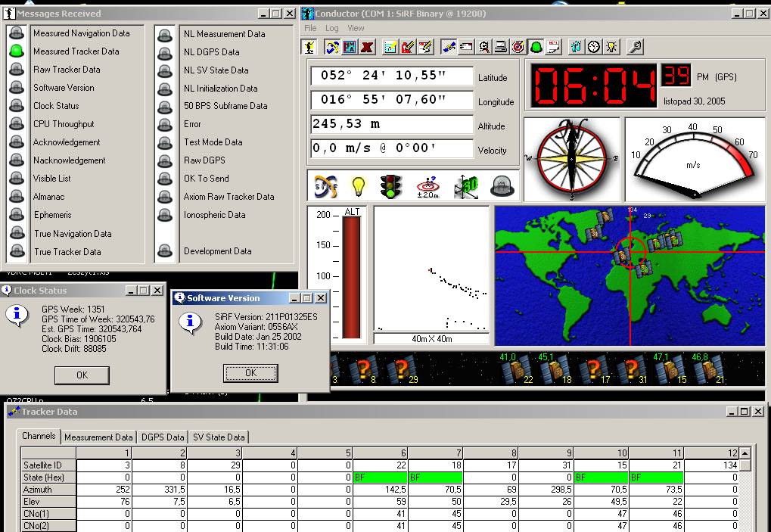Viewport: 771px width, 532px height.
Task: Open the File menu in Conductor
Action: pos(310,28)
